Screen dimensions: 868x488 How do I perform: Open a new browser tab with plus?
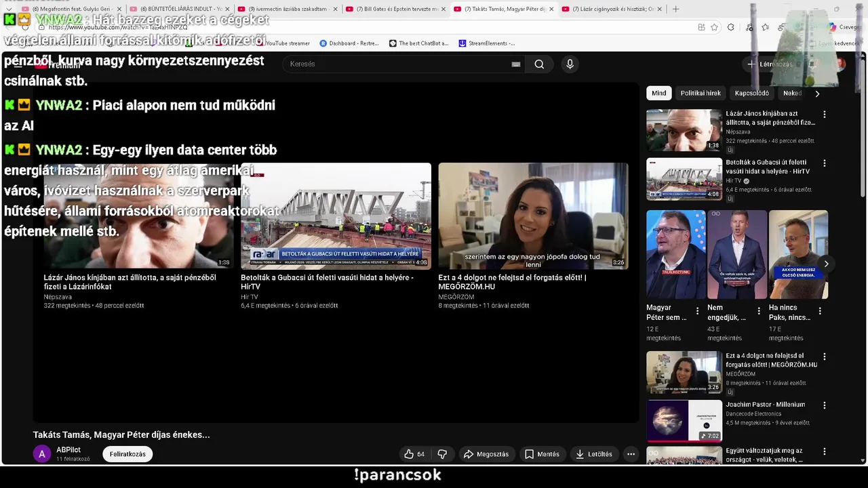(675, 9)
